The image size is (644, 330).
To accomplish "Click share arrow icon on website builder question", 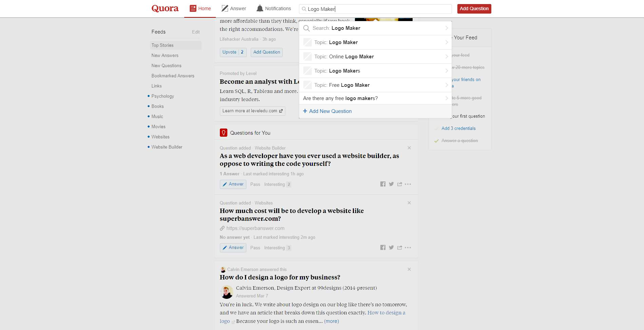I will pyautogui.click(x=400, y=184).
